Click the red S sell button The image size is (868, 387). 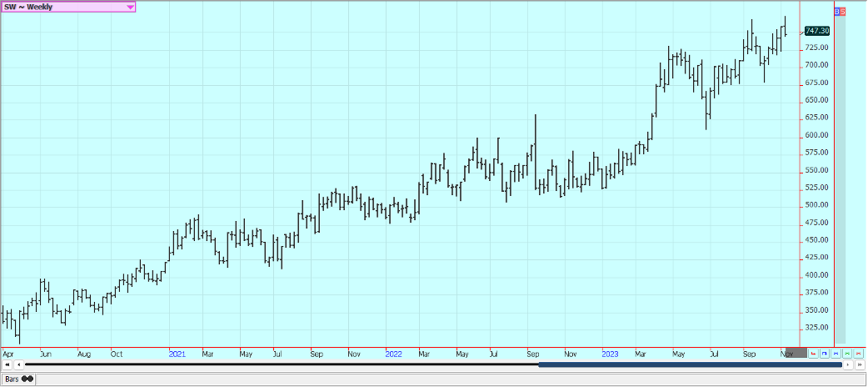pos(842,11)
